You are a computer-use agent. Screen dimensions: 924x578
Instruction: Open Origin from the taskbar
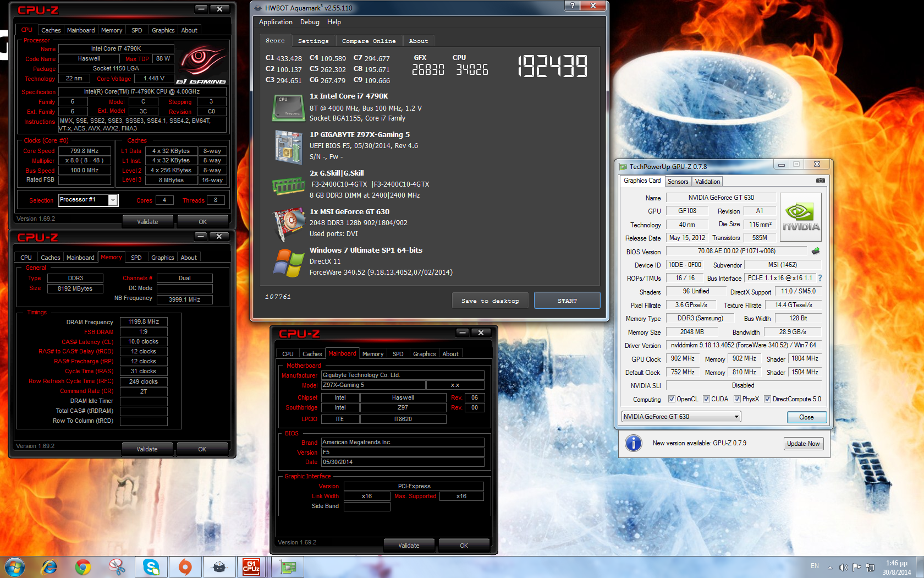point(185,567)
